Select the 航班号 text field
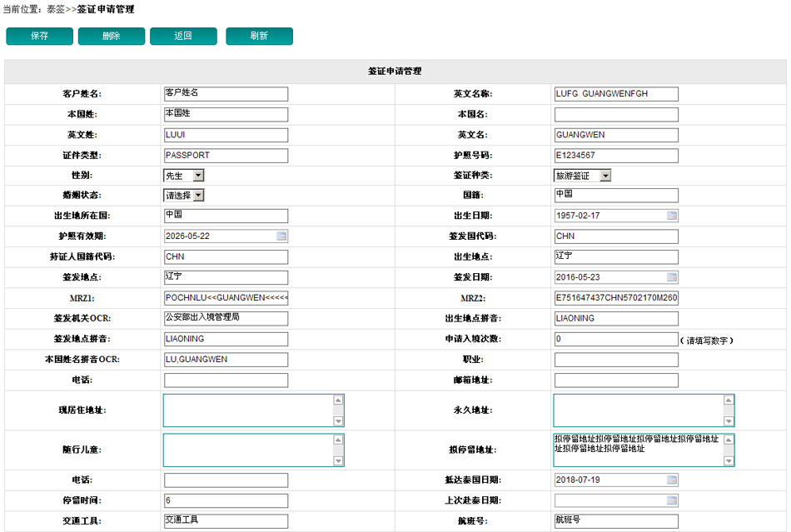Screen dimensions: 791x532 (x=615, y=521)
